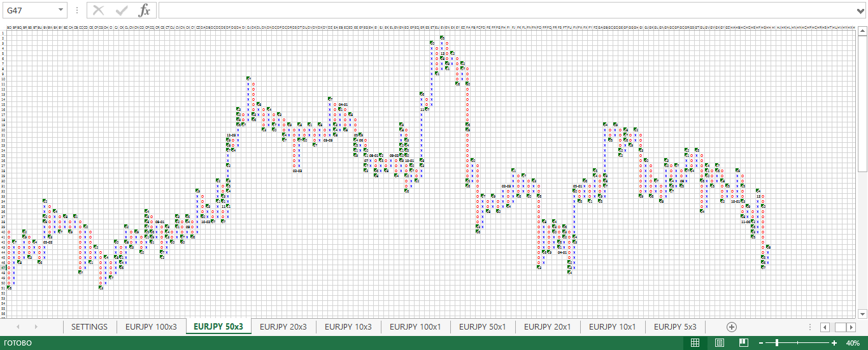Switch to Page Layout view icon

[x=720, y=343]
